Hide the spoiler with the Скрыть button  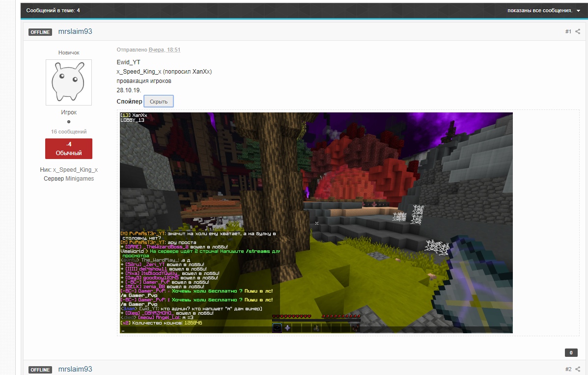(159, 102)
